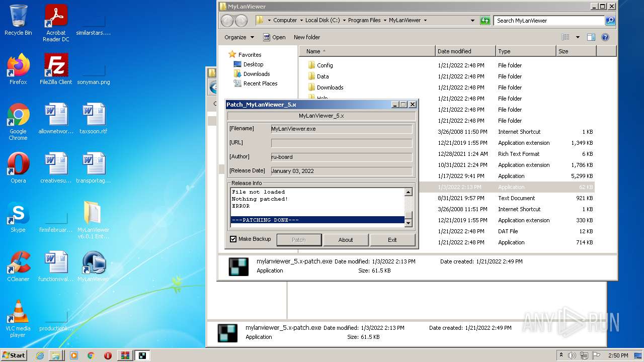This screenshot has height=362, width=644.
Task: Click Windows Media Player taskbar icon
Action: pyautogui.click(x=74, y=355)
